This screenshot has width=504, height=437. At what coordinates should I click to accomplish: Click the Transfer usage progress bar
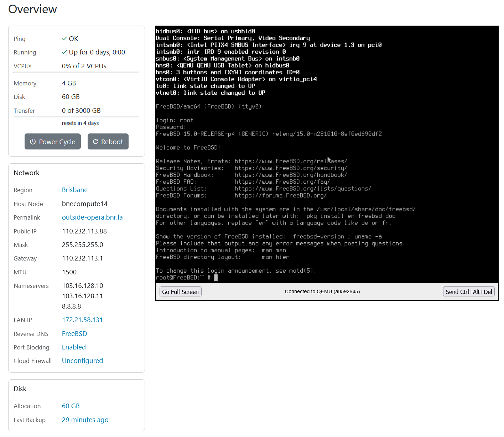76,116
